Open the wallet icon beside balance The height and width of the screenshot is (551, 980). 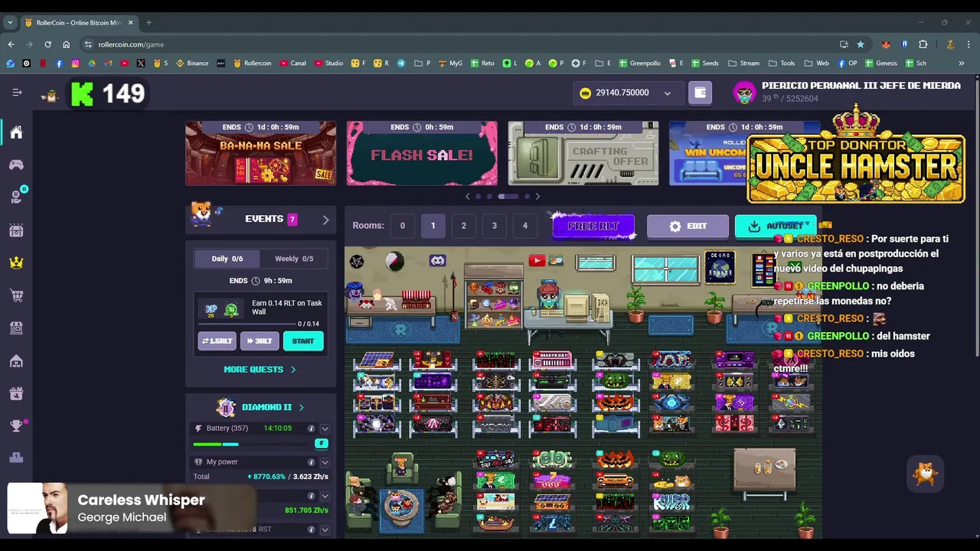[700, 93]
